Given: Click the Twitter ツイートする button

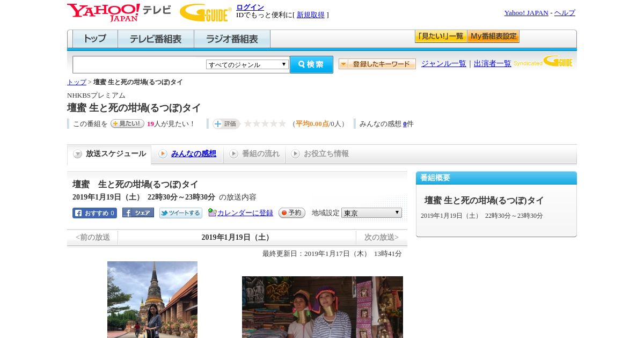Looking at the screenshot, I should [181, 213].
